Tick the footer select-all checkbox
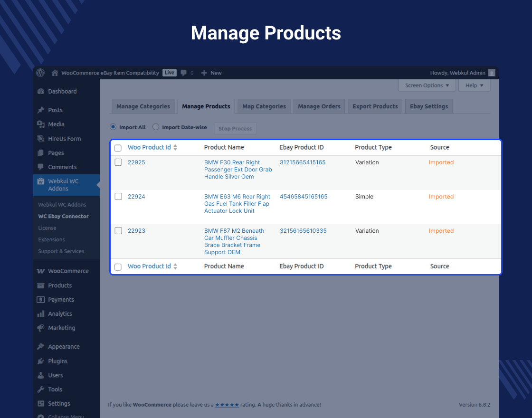The width and height of the screenshot is (532, 418). (118, 267)
